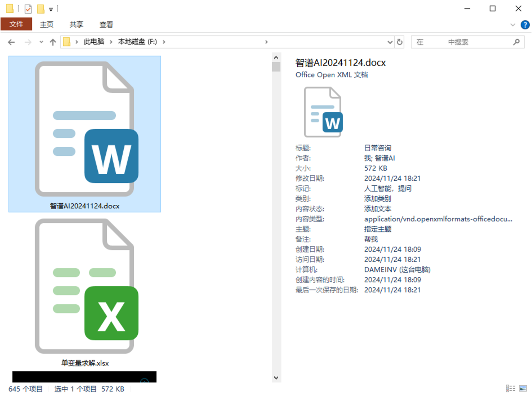
Task: Switch to large thumbnails view in status bar
Action: [523, 388]
